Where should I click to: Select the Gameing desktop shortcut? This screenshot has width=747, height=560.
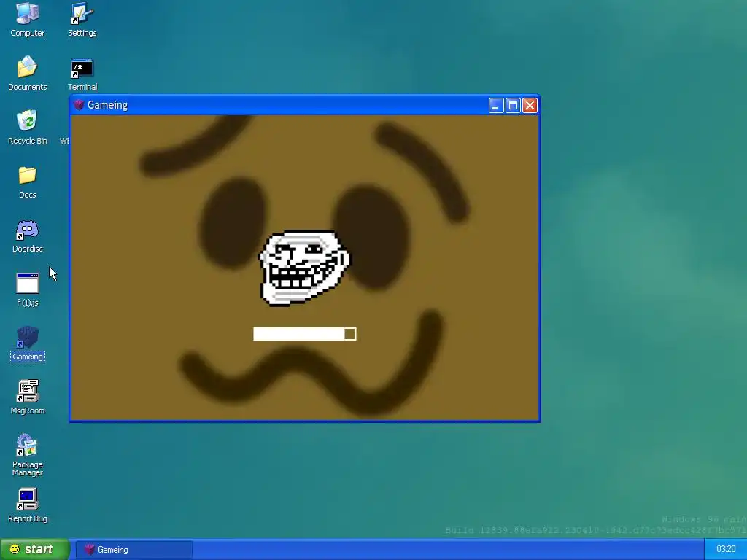click(27, 343)
